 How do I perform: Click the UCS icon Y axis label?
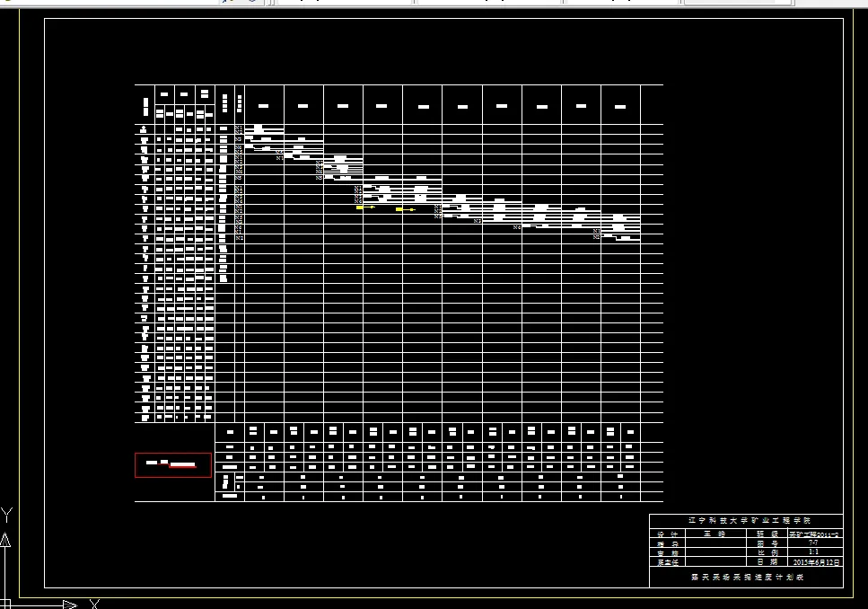(x=6, y=516)
